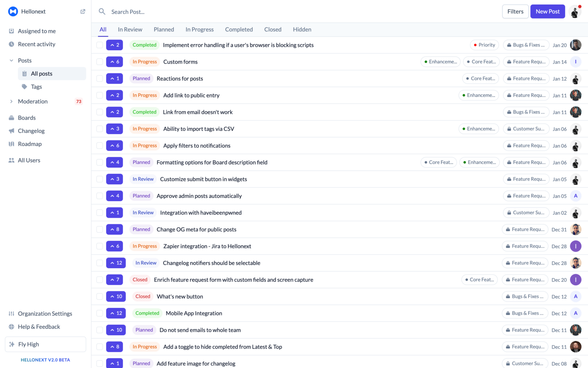
Task: Upvote the Change OG meta for public posts
Action: pos(114,229)
